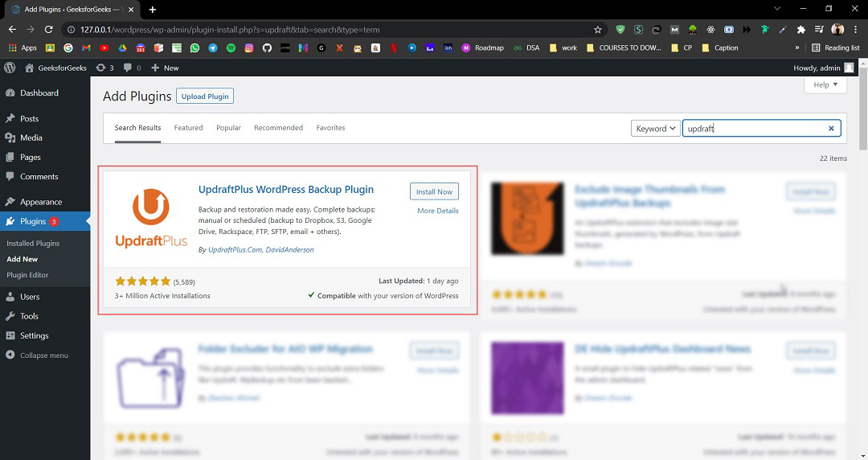This screenshot has width=868, height=460.
Task: Open the Instagram bookmark icon
Action: click(249, 47)
